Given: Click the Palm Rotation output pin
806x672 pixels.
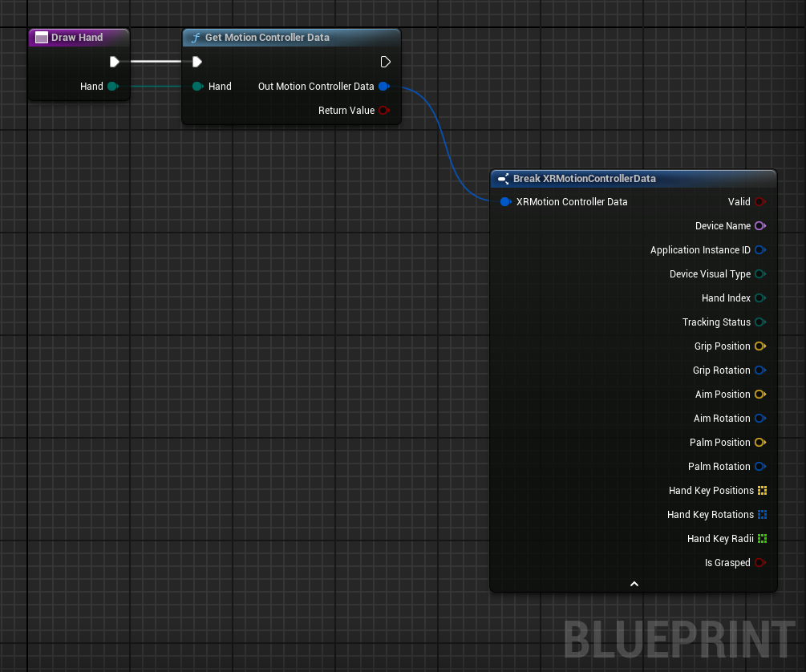Looking at the screenshot, I should pyautogui.click(x=760, y=467).
